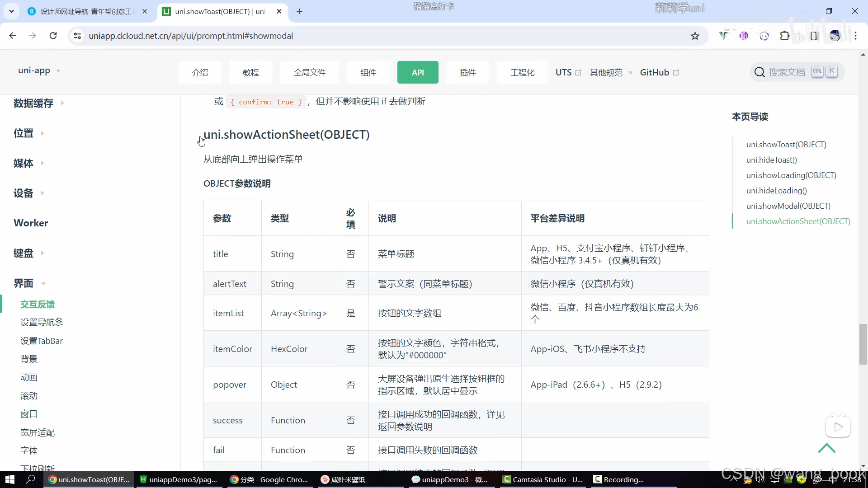The image size is (868, 488).
Task: Jump to uni.hideLoading() in page outline
Action: [x=777, y=191]
